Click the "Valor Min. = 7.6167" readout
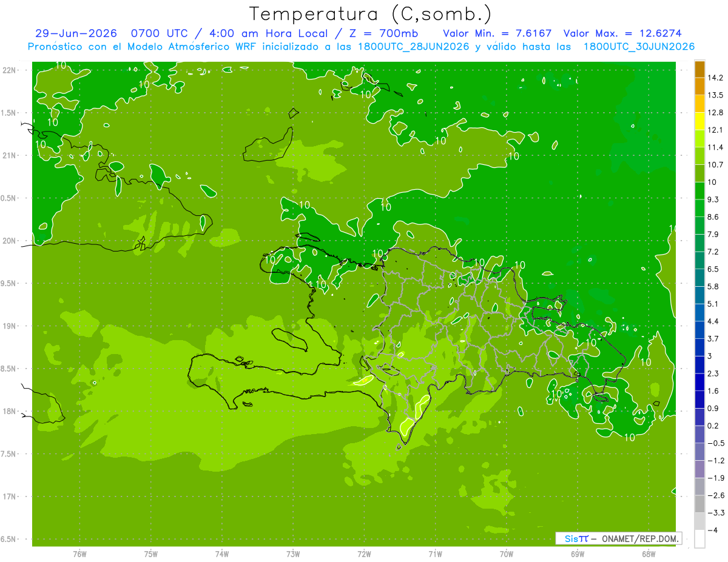The height and width of the screenshot is (562, 728). click(x=497, y=33)
